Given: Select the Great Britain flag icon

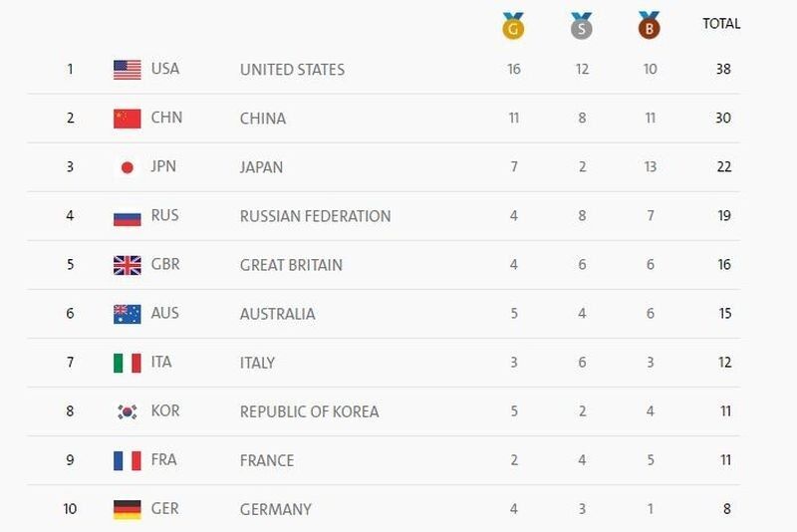Looking at the screenshot, I should [x=127, y=265].
